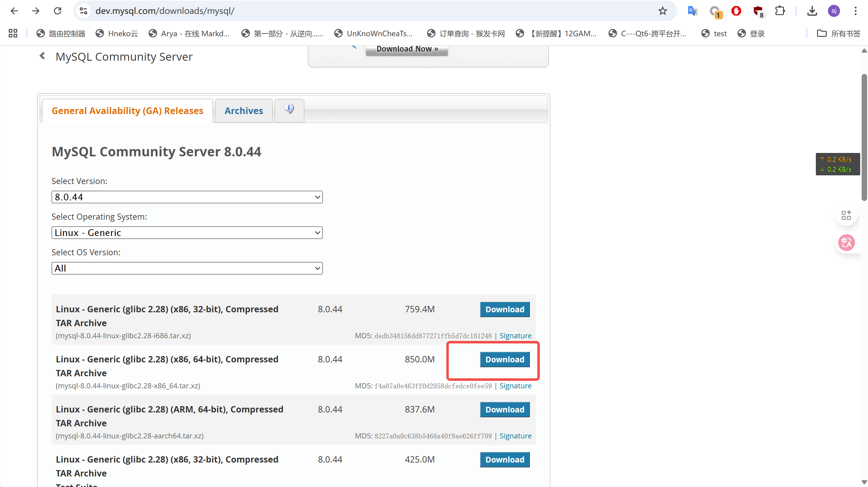Click the browser back arrow
Image resolution: width=868 pixels, height=487 pixels.
click(14, 11)
